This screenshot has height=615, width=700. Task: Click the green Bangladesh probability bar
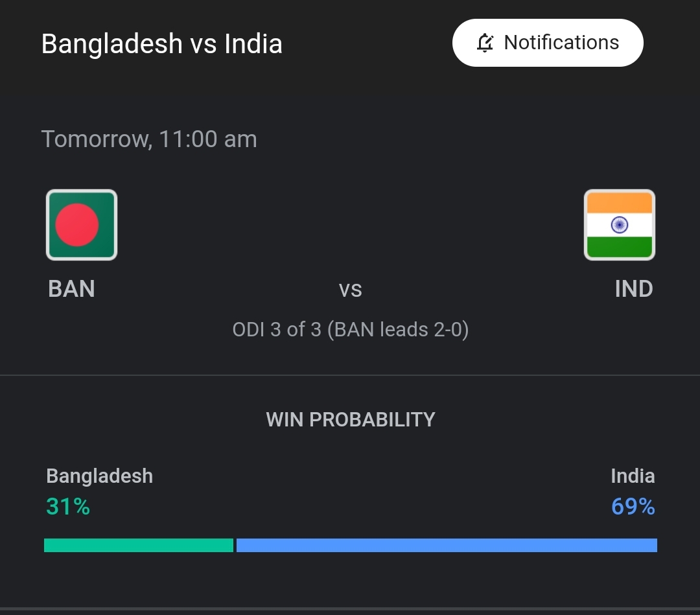tap(139, 546)
